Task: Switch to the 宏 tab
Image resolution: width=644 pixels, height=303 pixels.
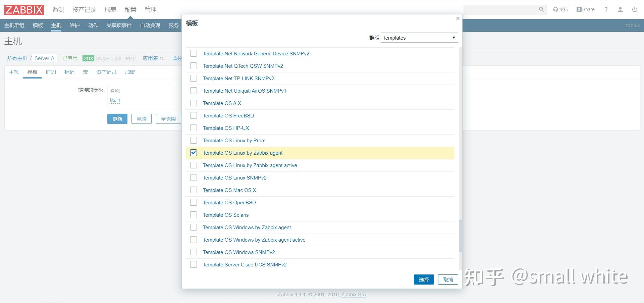Action: (x=85, y=72)
